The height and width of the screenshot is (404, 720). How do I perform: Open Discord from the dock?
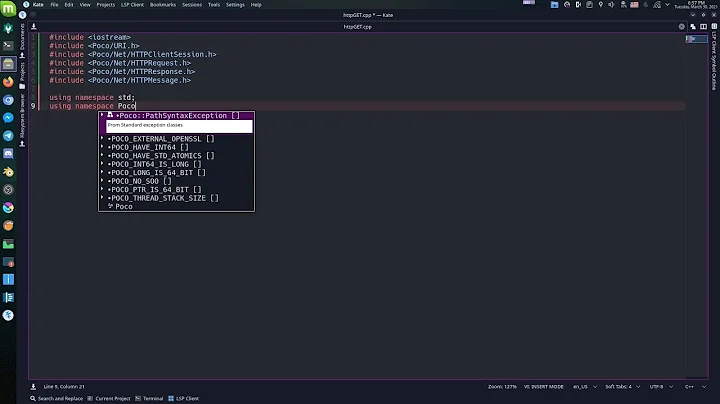coord(8,153)
